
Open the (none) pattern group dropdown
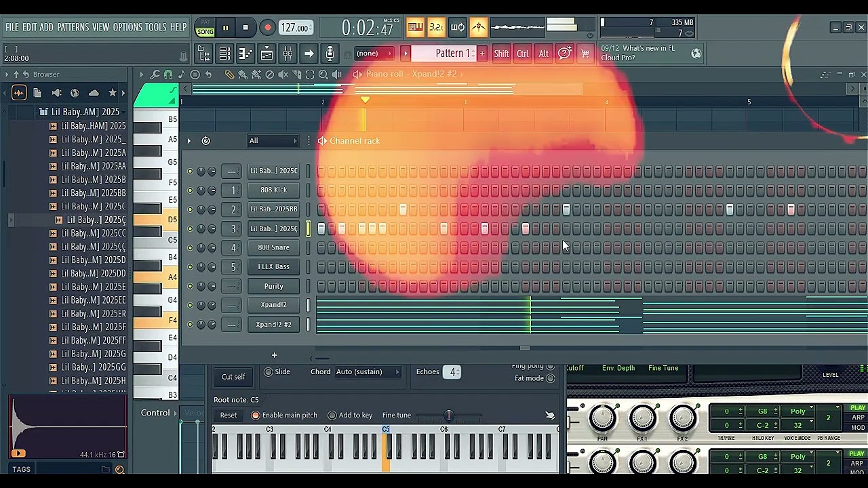pos(373,54)
